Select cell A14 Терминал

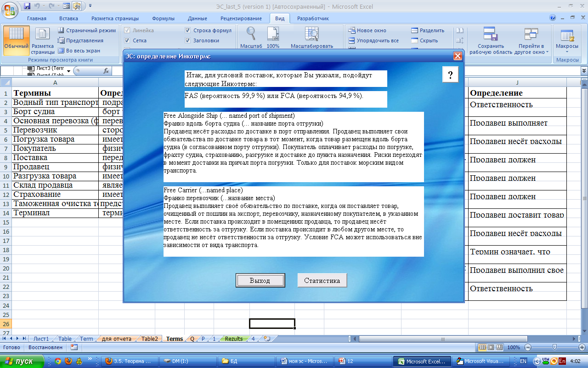pos(55,213)
